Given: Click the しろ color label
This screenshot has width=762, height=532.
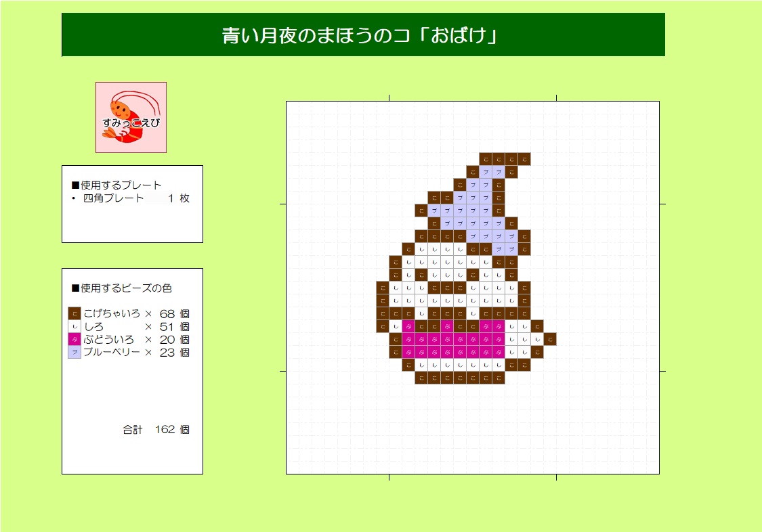Looking at the screenshot, I should point(93,327).
